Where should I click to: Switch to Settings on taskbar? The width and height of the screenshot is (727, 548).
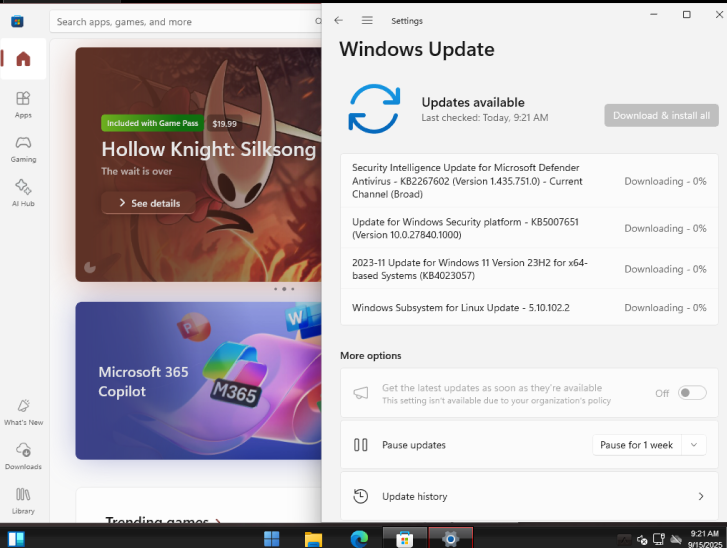450,538
